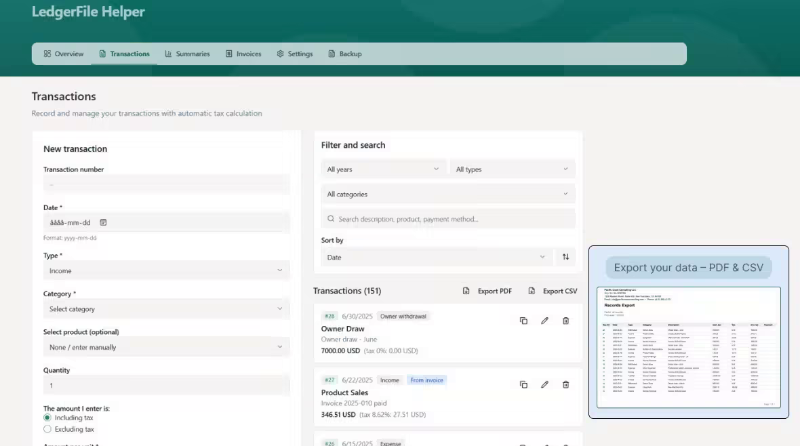The height and width of the screenshot is (446, 800).
Task: Select the Including tax option
Action: (x=47, y=417)
